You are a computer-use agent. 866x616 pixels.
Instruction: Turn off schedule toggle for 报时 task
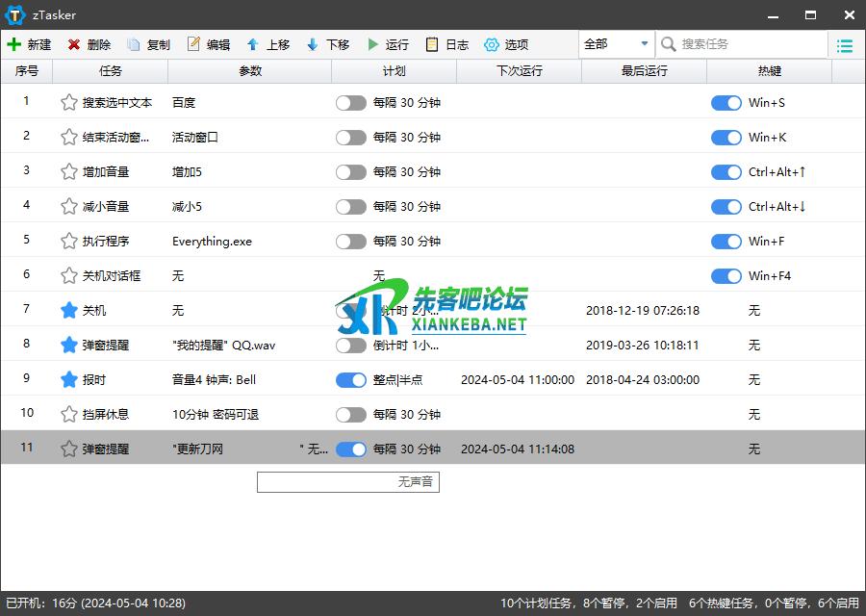(x=350, y=380)
